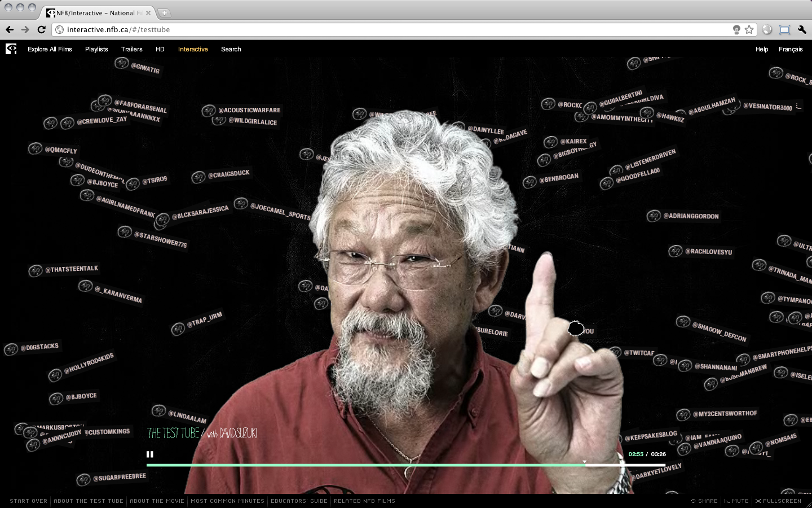The height and width of the screenshot is (508, 812).
Task: Bookmark page with star icon
Action: coord(749,29)
